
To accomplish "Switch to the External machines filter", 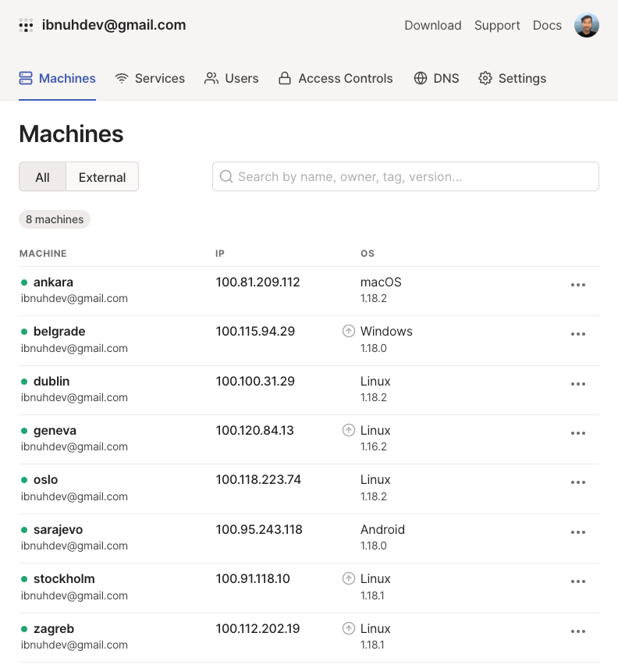I will [x=101, y=176].
